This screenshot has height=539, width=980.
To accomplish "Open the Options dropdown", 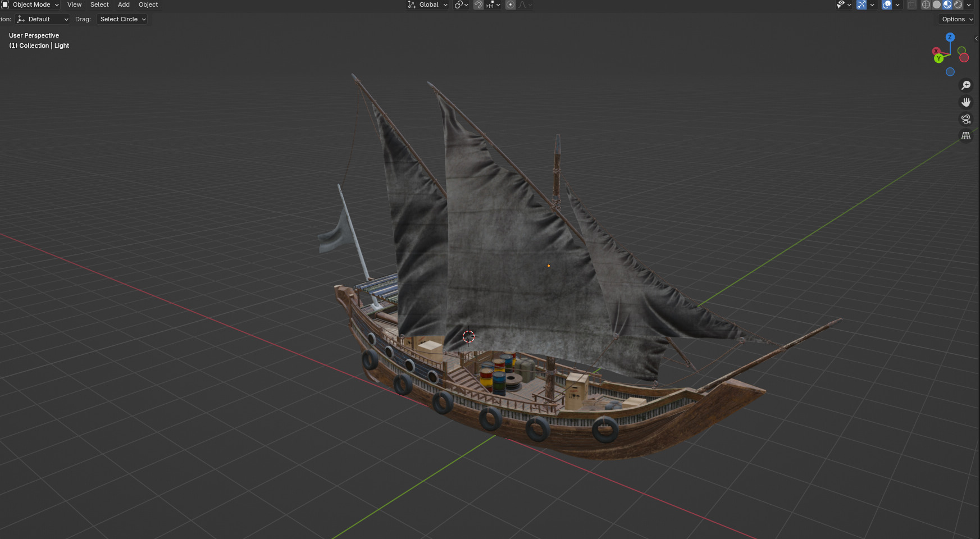I will (x=957, y=19).
